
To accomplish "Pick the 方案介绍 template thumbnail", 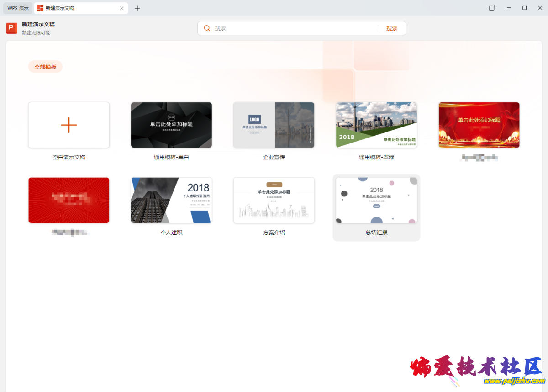I will tap(274, 200).
